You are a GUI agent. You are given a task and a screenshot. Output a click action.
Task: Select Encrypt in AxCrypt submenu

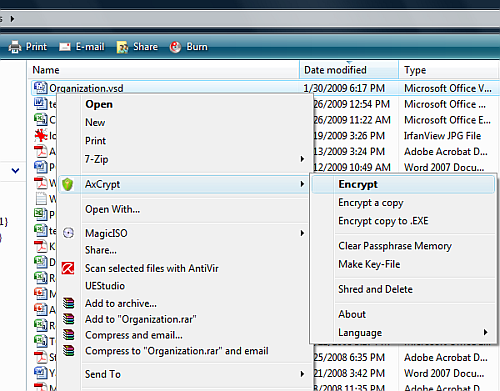pyautogui.click(x=403, y=184)
